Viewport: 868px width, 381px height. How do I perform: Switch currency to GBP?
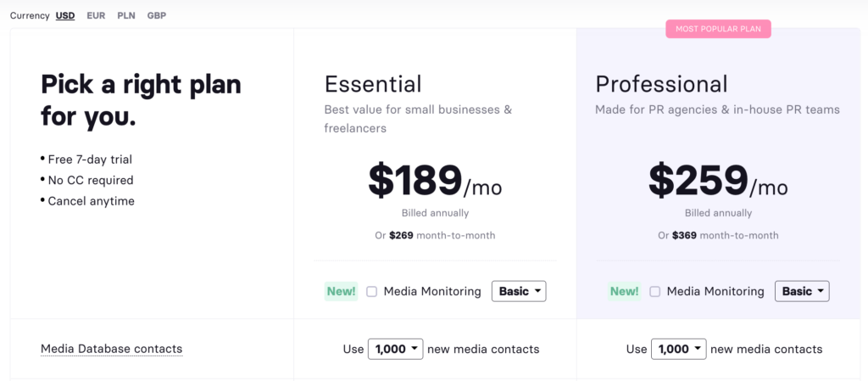click(156, 15)
